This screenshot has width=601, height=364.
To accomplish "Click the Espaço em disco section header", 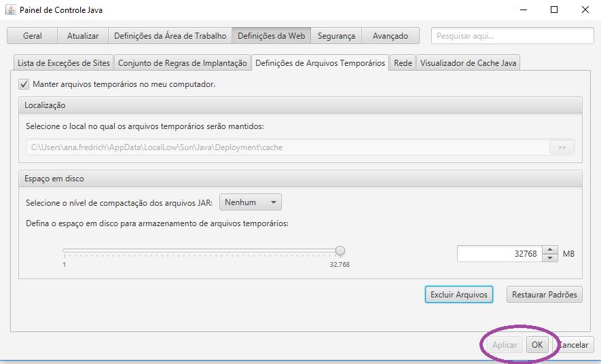I will [x=300, y=179].
